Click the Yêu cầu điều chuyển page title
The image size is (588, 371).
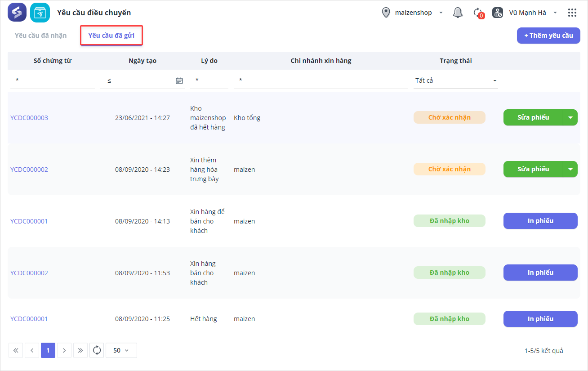tap(94, 13)
